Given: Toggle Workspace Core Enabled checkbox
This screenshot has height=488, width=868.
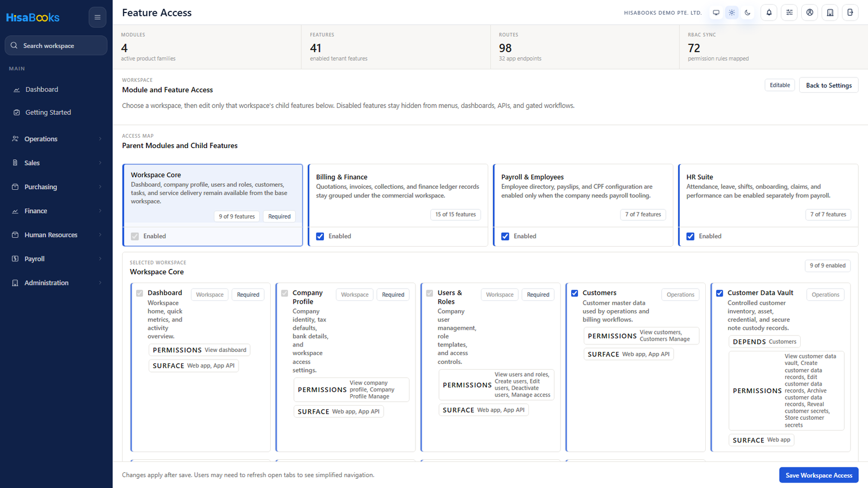Looking at the screenshot, I should [x=135, y=236].
